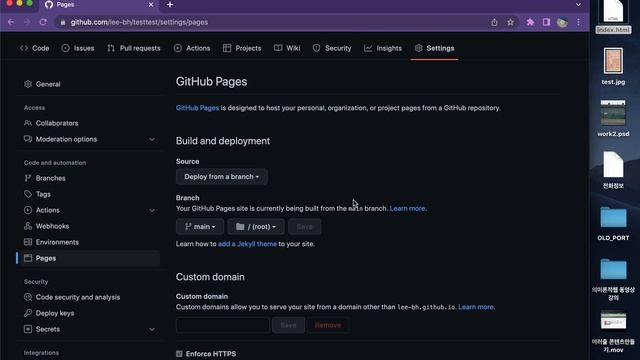Viewport: 640px width, 360px height.
Task: Close the Pages browser tab
Action: pos(151,4)
